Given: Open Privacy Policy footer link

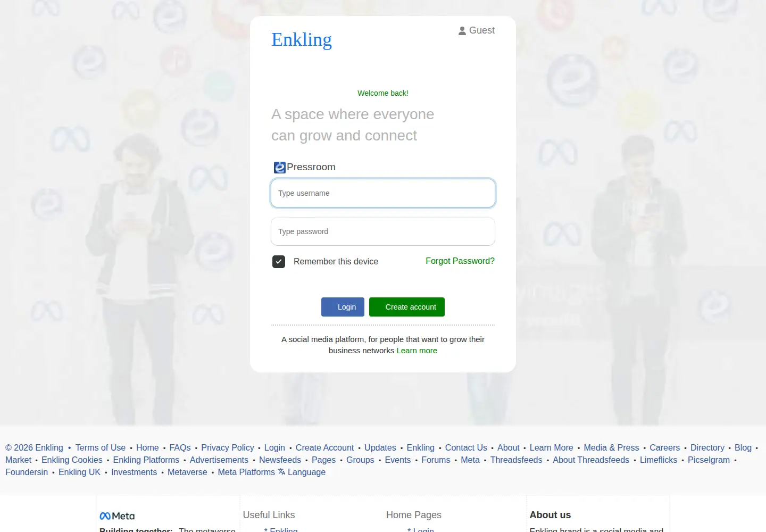Looking at the screenshot, I should (228, 447).
